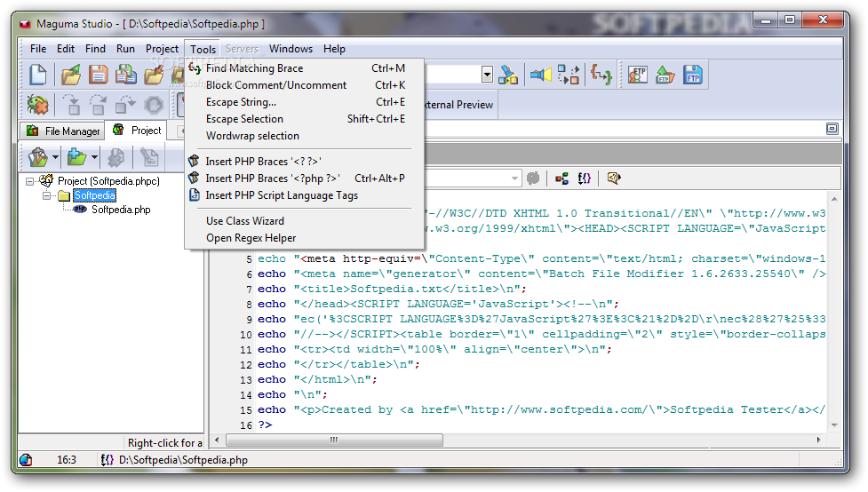
Task: Click the PHP tag helper icon
Action: pyautogui.click(x=613, y=179)
